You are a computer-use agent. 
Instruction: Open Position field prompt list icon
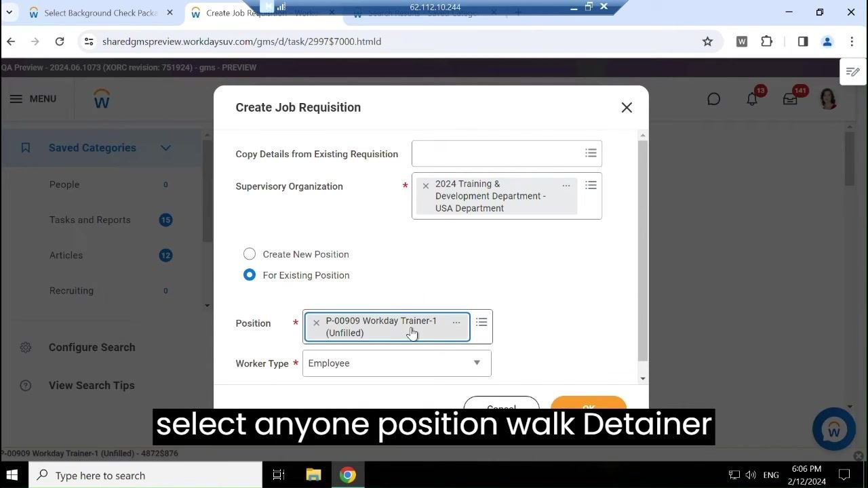coord(481,323)
